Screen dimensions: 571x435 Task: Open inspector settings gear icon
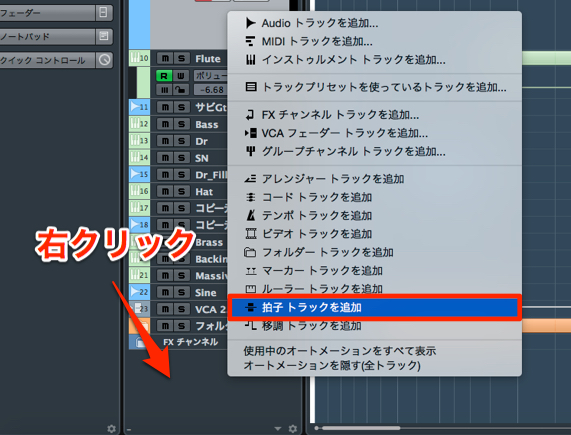(x=111, y=429)
